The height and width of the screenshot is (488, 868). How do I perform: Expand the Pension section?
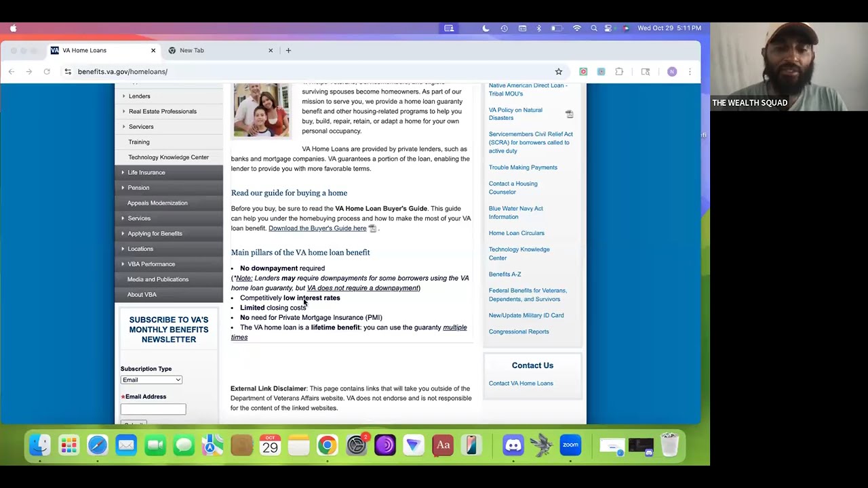[123, 188]
